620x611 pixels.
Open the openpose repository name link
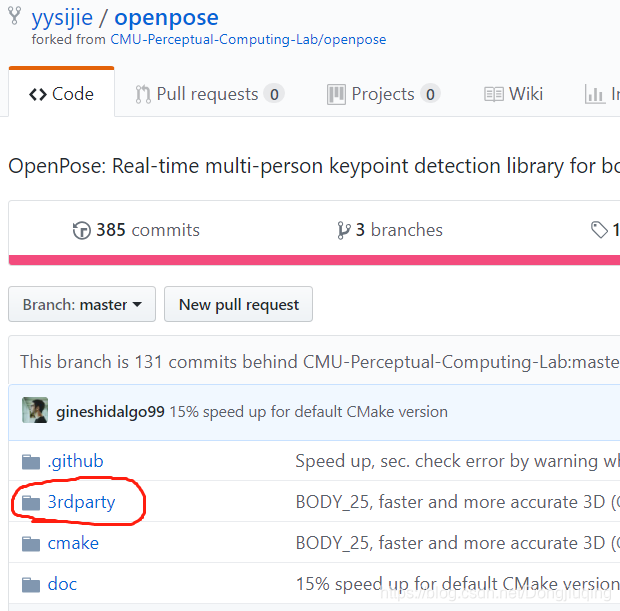(x=166, y=18)
